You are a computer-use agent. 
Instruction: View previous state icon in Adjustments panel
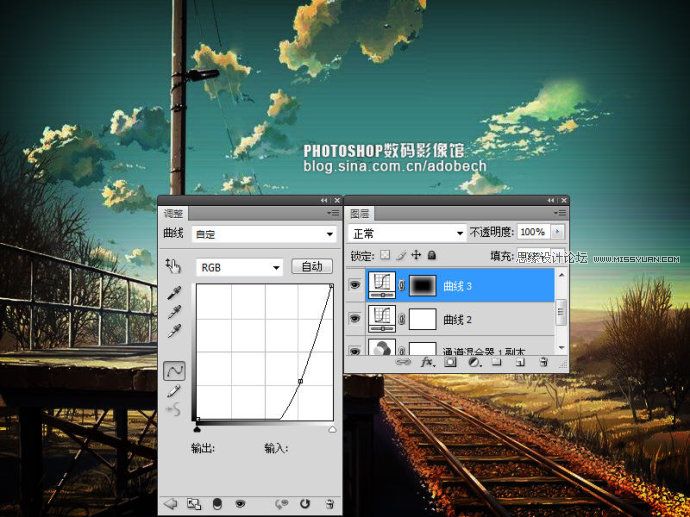[x=282, y=504]
